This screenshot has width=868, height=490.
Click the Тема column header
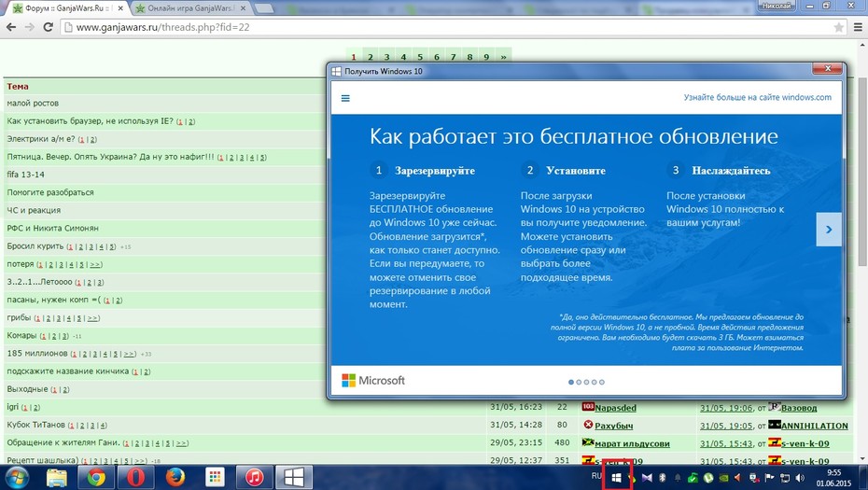point(18,87)
